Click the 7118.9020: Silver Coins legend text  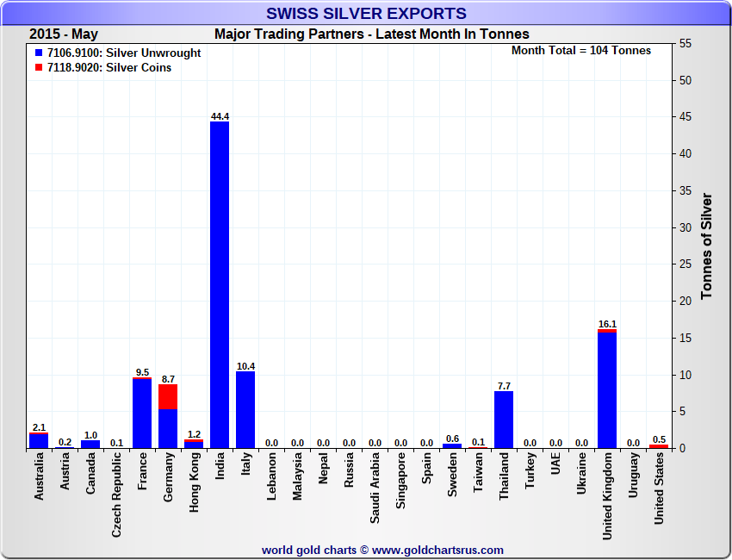point(109,68)
